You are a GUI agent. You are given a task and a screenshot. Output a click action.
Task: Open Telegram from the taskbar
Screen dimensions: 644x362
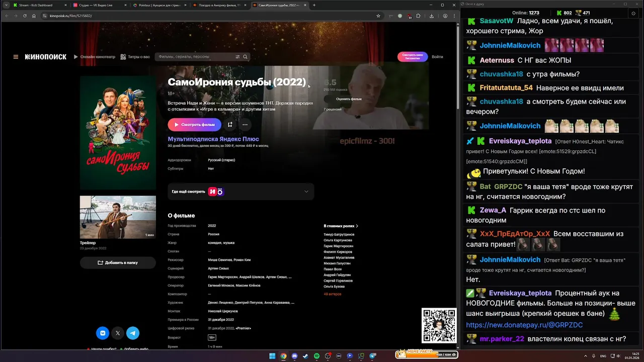pyautogui.click(x=373, y=356)
